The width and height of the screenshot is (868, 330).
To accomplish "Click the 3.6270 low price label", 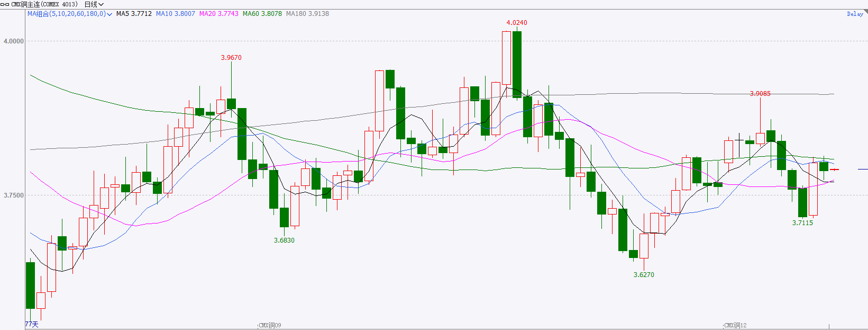I will pyautogui.click(x=644, y=275).
